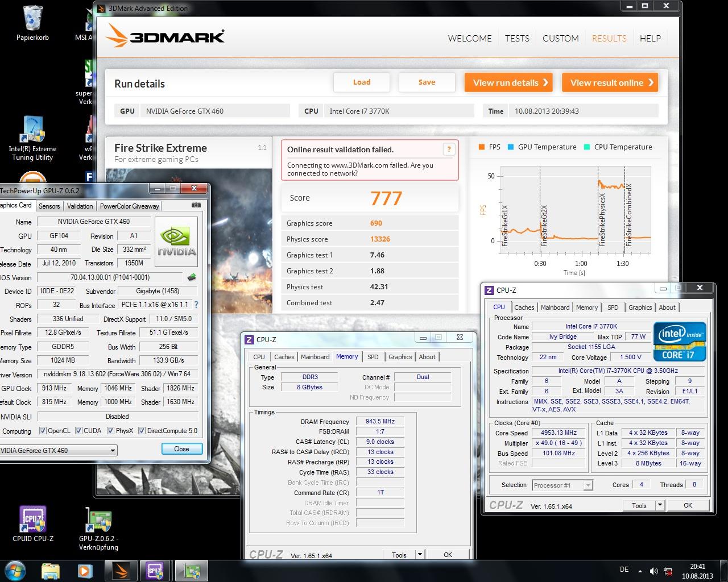Open Caches tab in CPU-Z CPU window
This screenshot has height=582, width=728.
(x=524, y=307)
